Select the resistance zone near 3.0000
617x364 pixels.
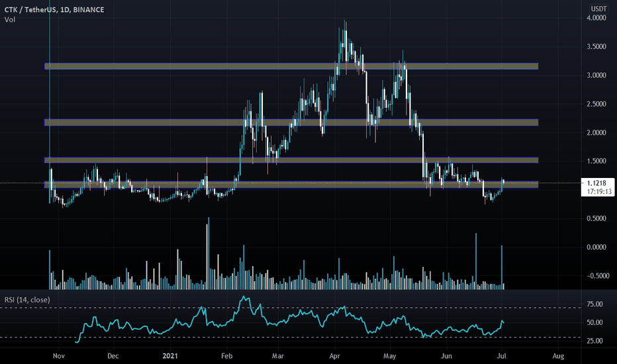click(291, 66)
